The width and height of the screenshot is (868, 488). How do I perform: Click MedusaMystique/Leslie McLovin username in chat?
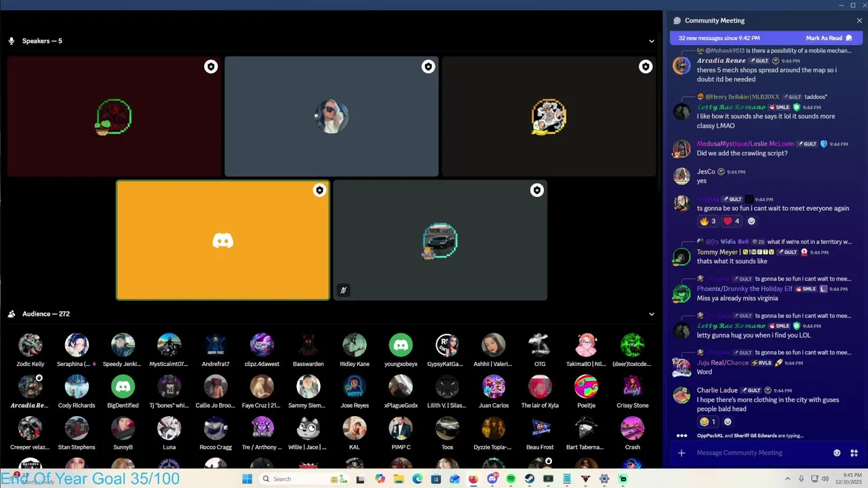tap(745, 144)
